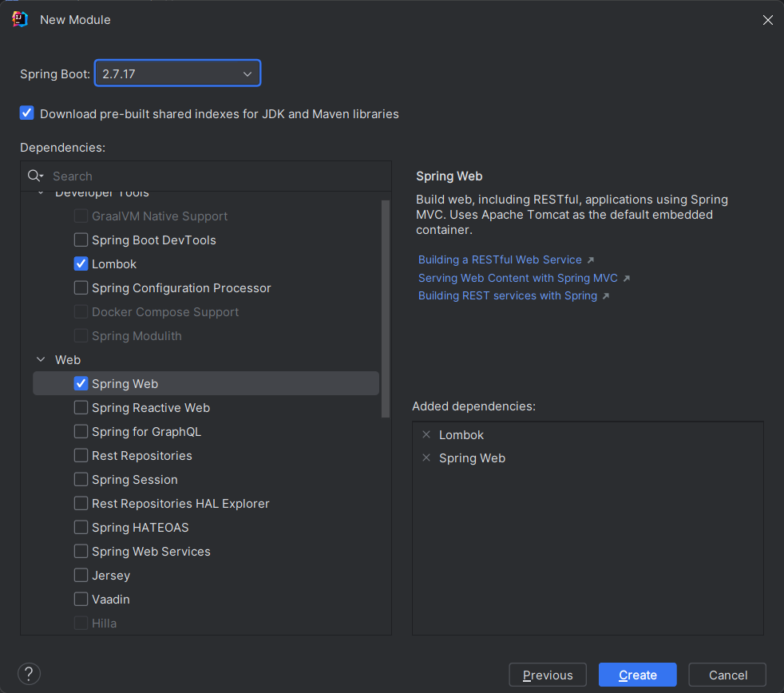Viewport: 784px width, 693px height.
Task: Check the Spring Reactive Web checkbox
Action: pyautogui.click(x=81, y=408)
